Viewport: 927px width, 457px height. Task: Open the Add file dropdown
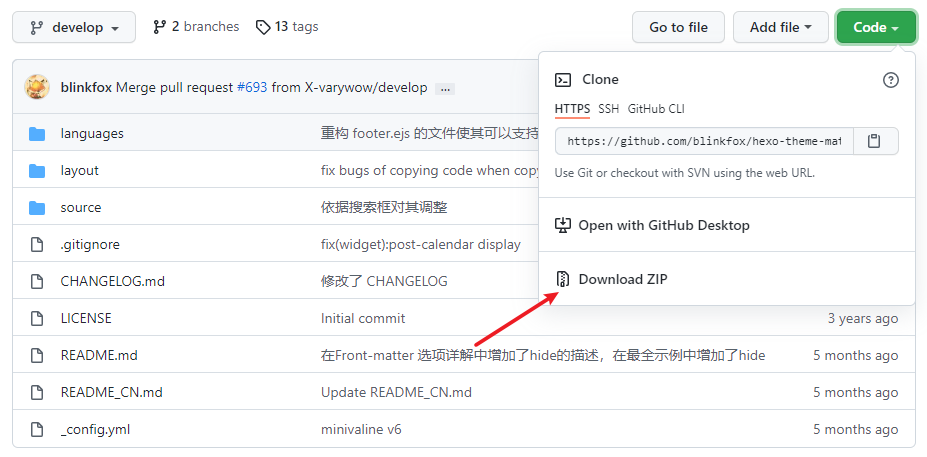780,27
